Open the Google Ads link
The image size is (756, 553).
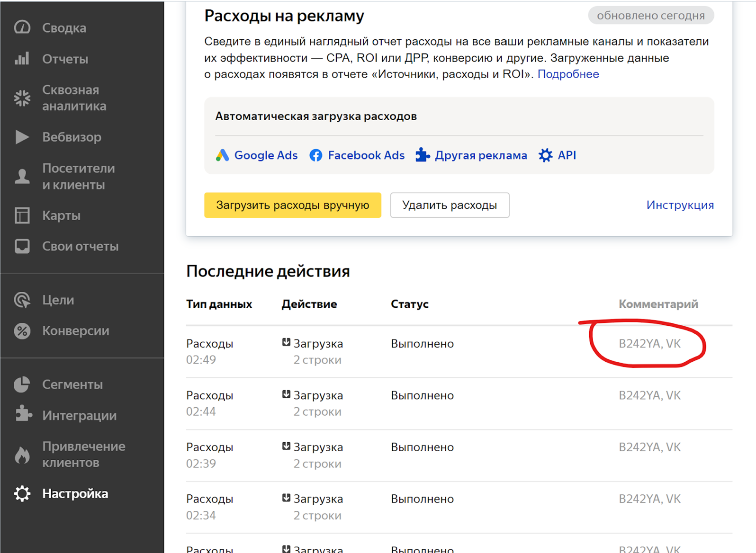click(266, 155)
